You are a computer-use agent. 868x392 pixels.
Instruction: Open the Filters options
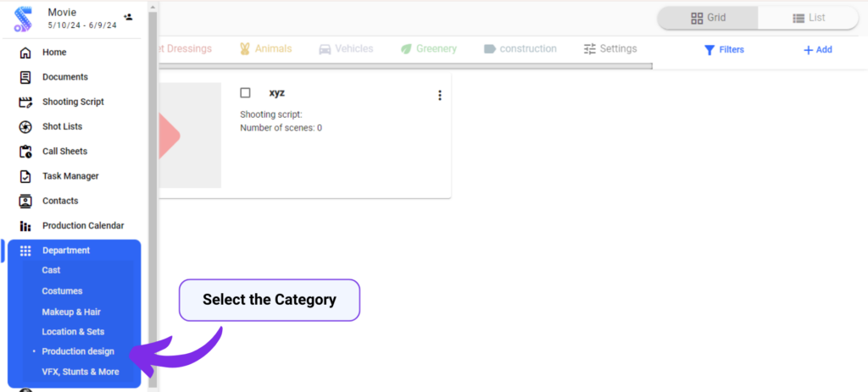(724, 50)
